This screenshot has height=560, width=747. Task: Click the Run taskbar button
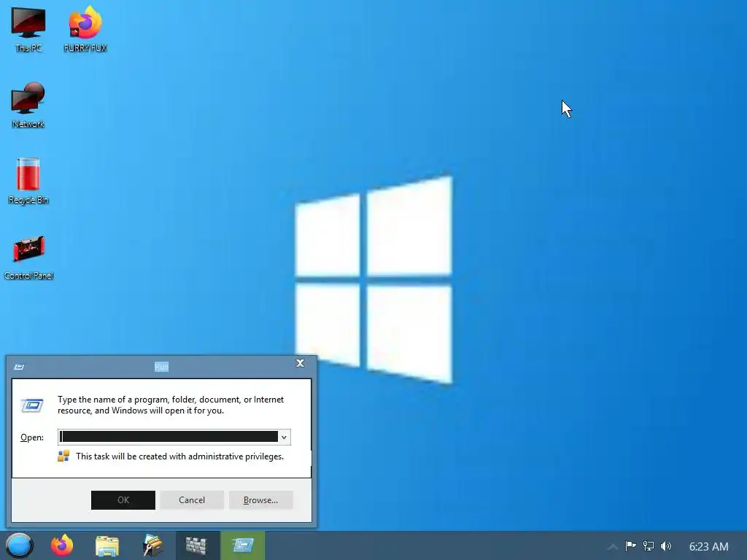(x=242, y=545)
